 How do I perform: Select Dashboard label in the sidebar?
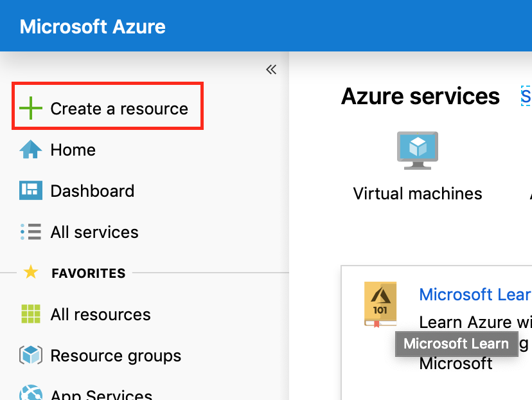(x=93, y=191)
